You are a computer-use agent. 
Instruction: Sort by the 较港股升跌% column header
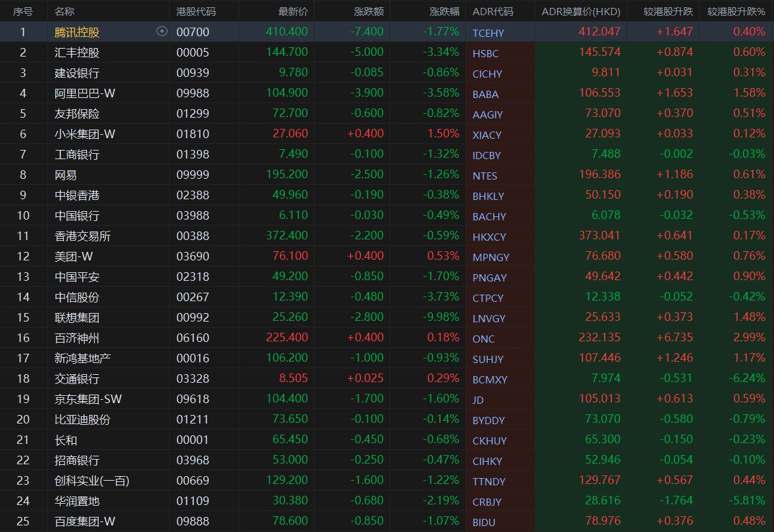click(736, 11)
